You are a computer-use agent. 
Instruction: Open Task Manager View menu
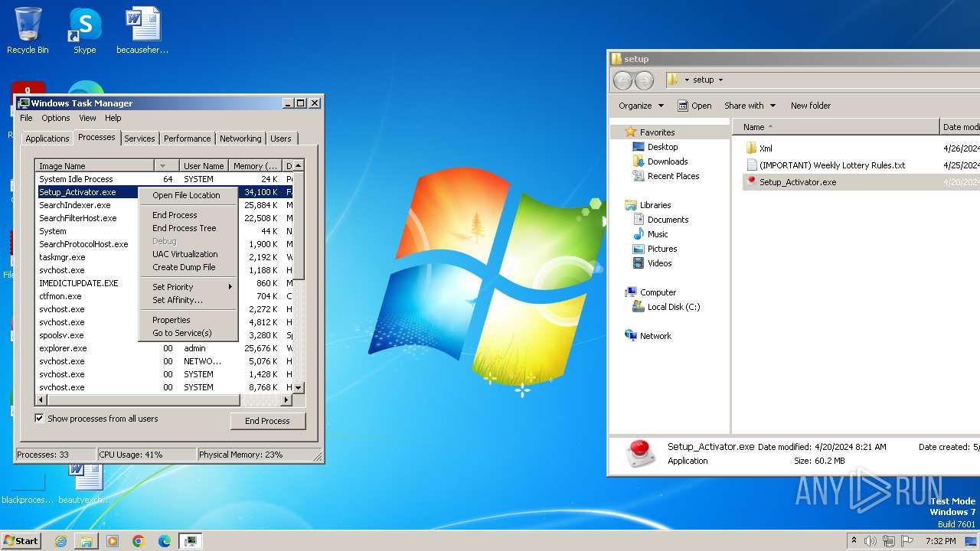click(x=87, y=118)
